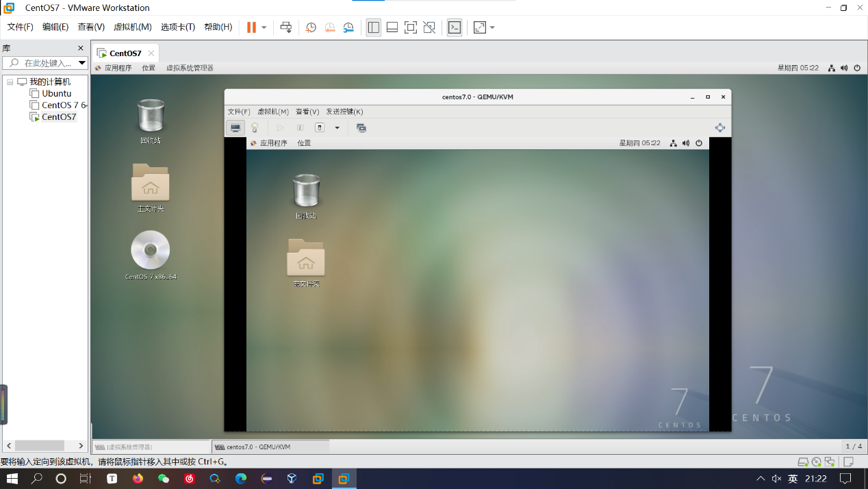Open the 文件(F) menu in VMware Workstation
The image size is (868, 489).
tap(21, 27)
